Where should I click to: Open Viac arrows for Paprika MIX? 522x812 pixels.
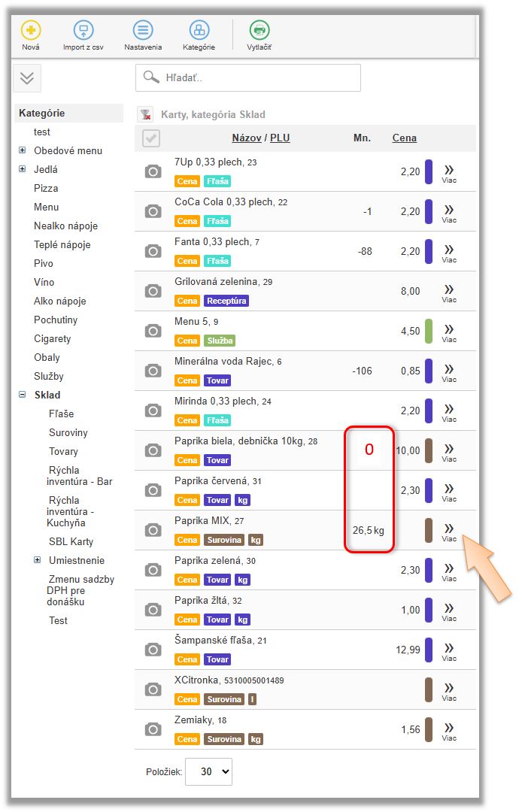[449, 530]
